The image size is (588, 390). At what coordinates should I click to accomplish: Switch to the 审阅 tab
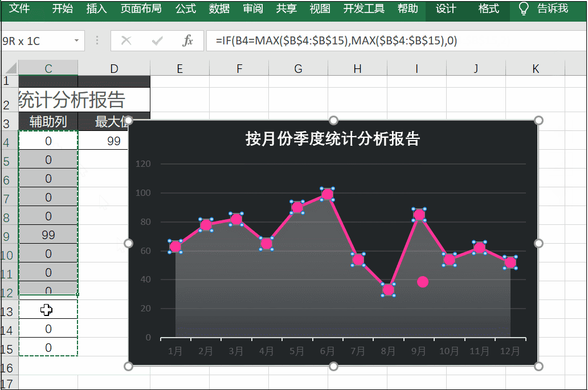click(x=253, y=8)
